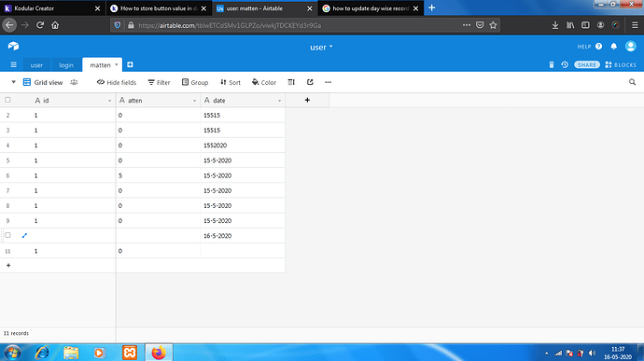The width and height of the screenshot is (644, 361).
Task: Open the share view export icon
Action: pyautogui.click(x=310, y=82)
